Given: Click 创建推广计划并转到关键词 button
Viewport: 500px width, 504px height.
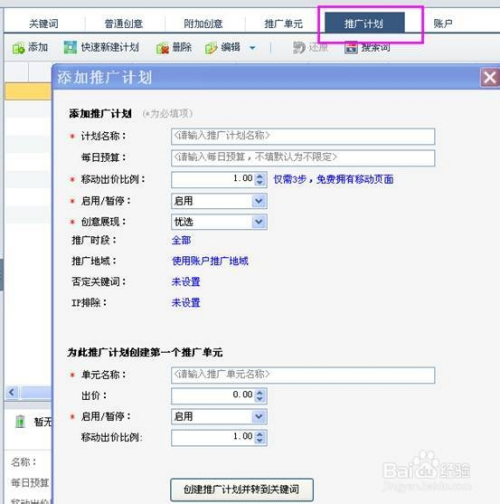Looking at the screenshot, I should click(242, 490).
